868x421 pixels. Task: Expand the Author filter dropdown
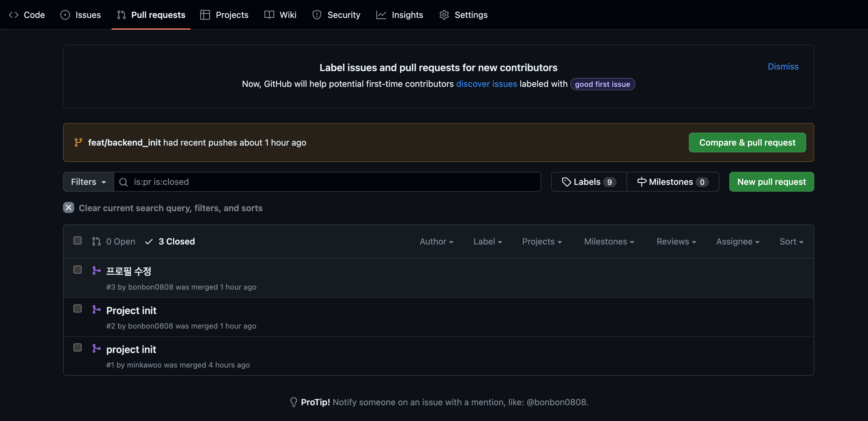click(x=436, y=241)
